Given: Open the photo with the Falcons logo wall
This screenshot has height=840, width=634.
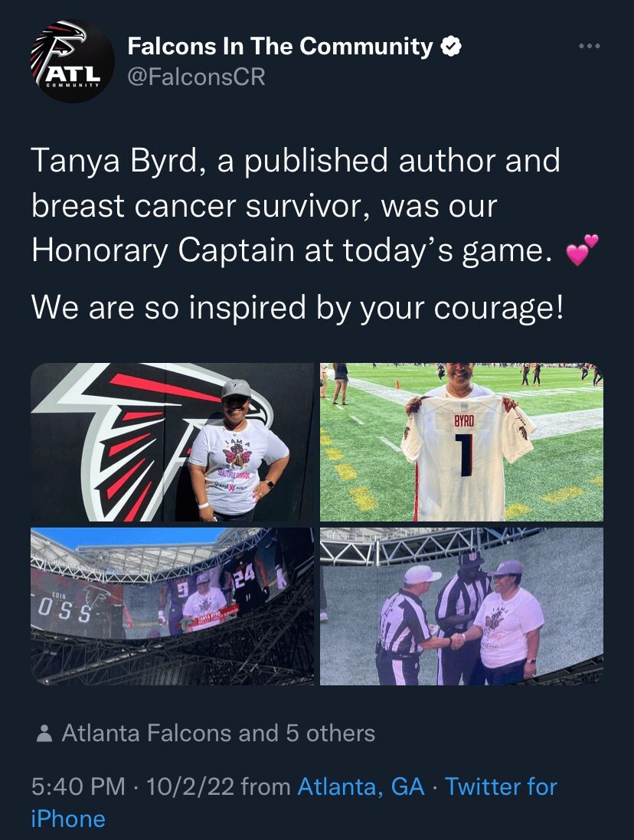Looking at the screenshot, I should [x=172, y=442].
